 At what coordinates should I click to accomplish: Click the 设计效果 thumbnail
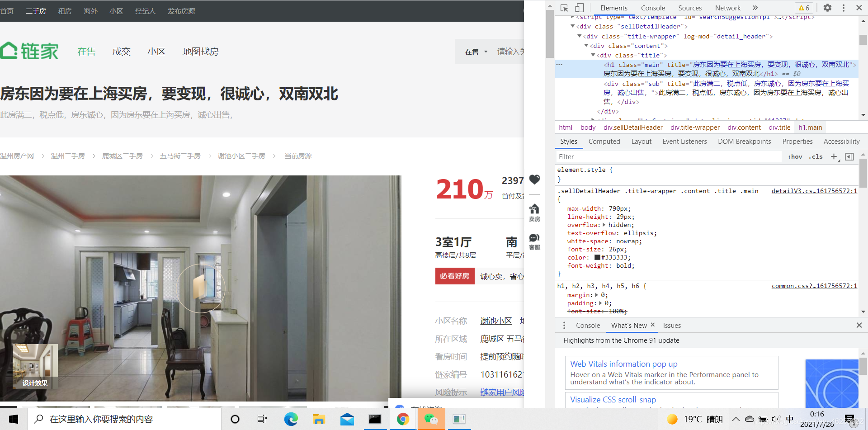click(35, 367)
